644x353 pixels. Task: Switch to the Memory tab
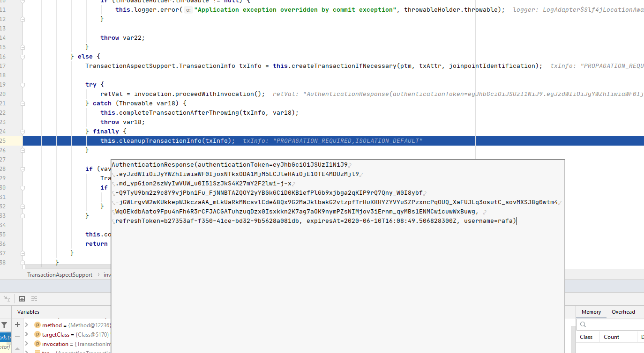[x=591, y=312]
